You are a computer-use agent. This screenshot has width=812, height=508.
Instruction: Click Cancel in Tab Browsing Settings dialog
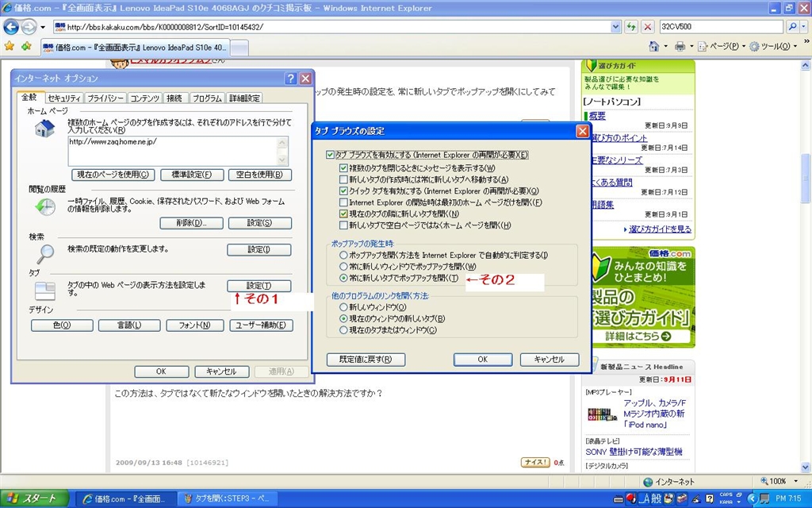pyautogui.click(x=550, y=360)
